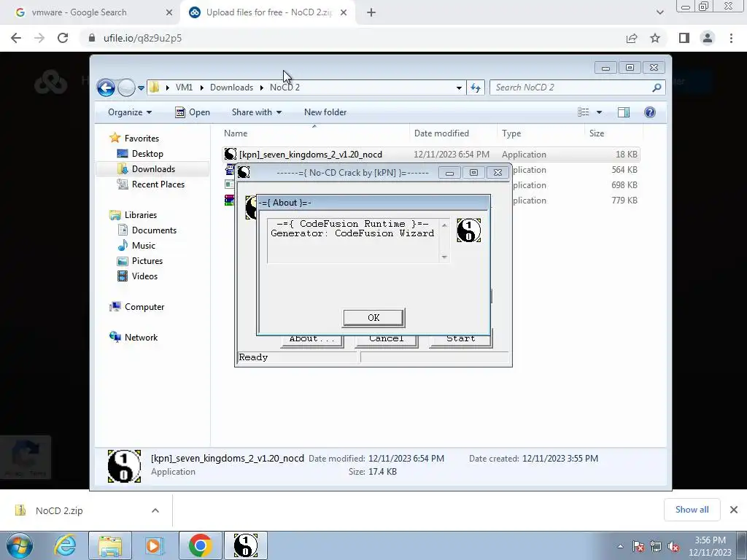
Task: Open recent locations dropdown arrow
Action: [x=141, y=88]
